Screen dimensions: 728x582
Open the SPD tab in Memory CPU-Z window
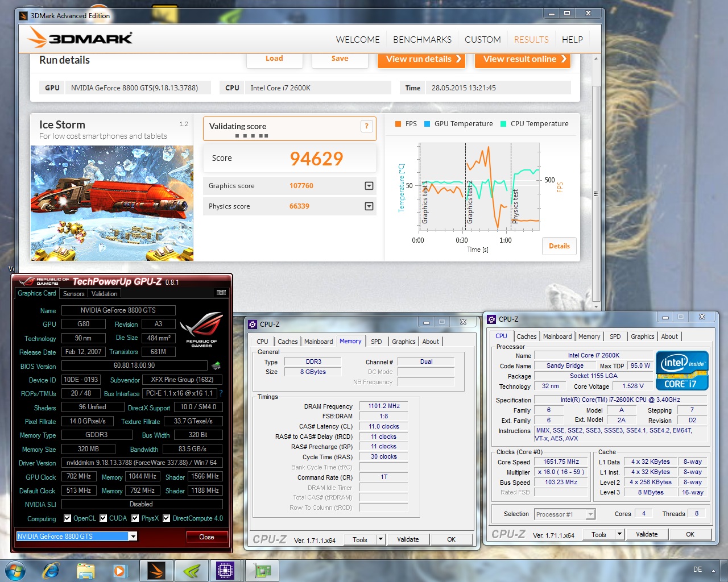tap(377, 342)
